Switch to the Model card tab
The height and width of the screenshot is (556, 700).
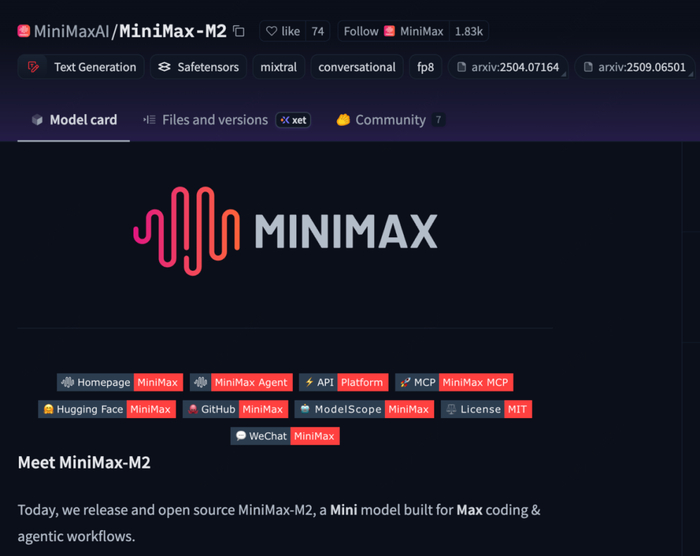point(74,120)
